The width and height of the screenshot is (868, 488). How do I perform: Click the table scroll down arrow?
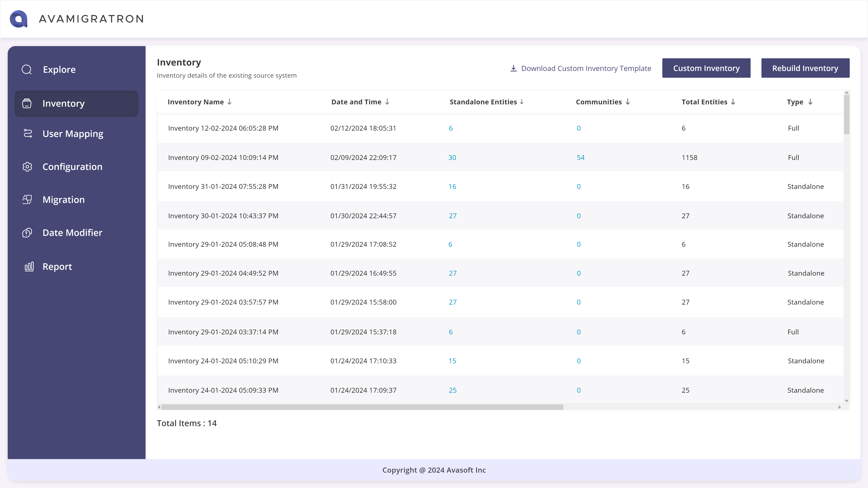coord(846,401)
